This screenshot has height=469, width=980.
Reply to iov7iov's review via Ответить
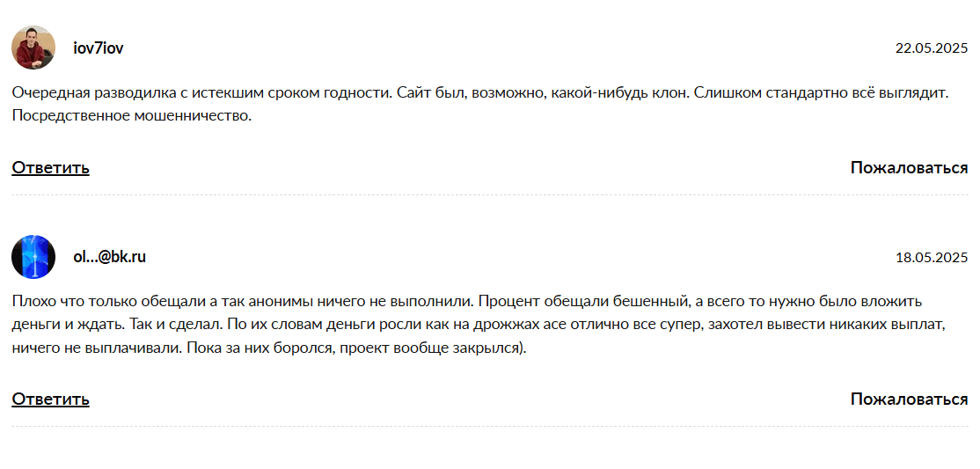(x=50, y=168)
